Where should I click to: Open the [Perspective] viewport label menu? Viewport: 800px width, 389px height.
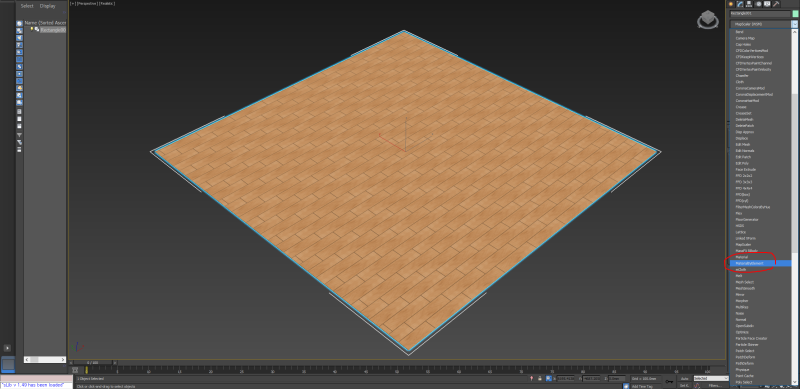tap(87, 4)
